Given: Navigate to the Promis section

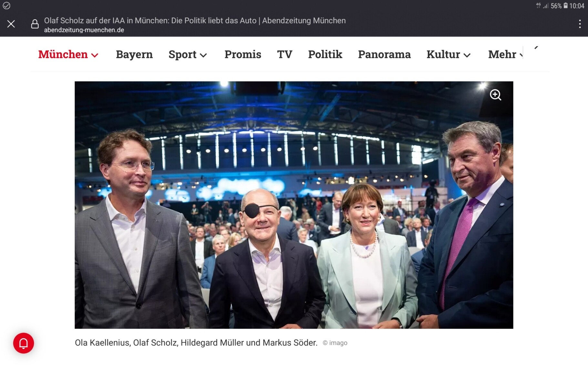Looking at the screenshot, I should pos(243,54).
